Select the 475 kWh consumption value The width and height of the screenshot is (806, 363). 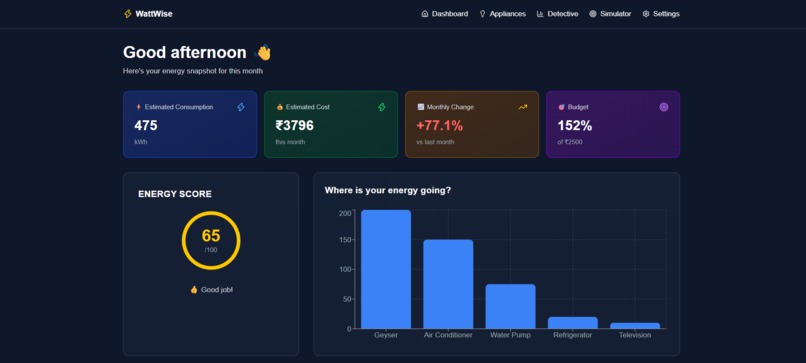pyautogui.click(x=146, y=125)
